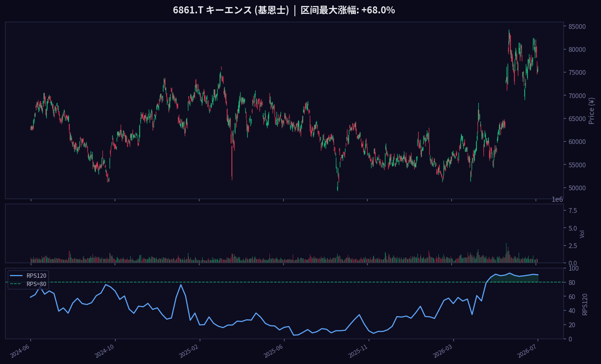Click the 2026-07 date axis label
The image size is (601, 364).
(527, 351)
